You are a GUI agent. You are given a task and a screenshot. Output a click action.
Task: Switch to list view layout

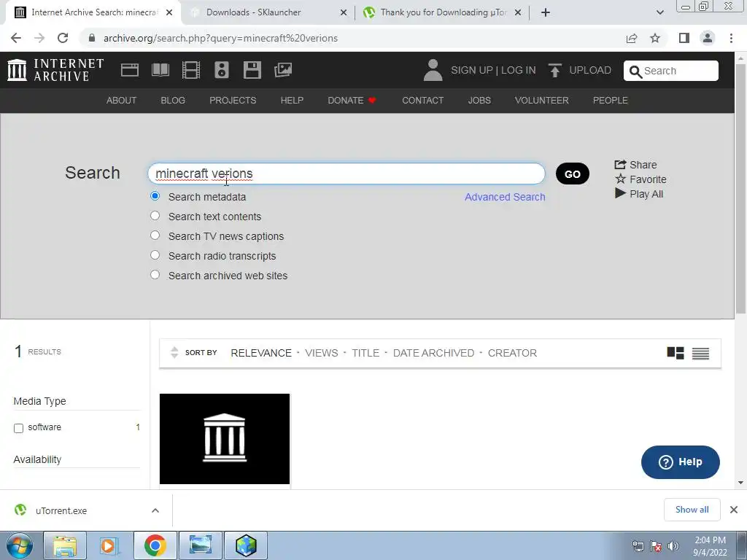coord(700,353)
